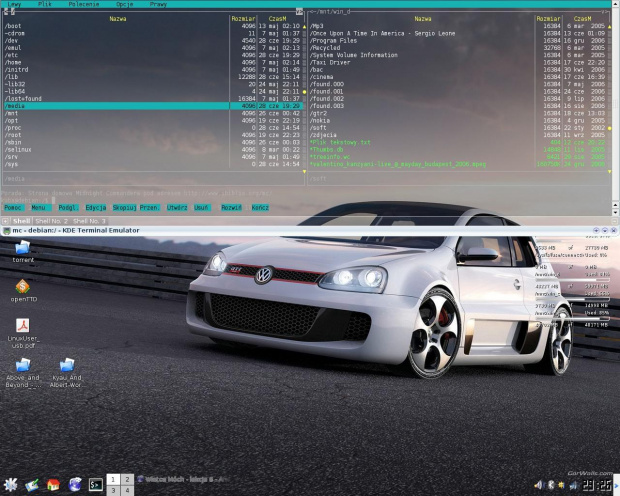This screenshot has width=620, height=496.
Task: Click the Podgl. function key button
Action: pyautogui.click(x=68, y=208)
